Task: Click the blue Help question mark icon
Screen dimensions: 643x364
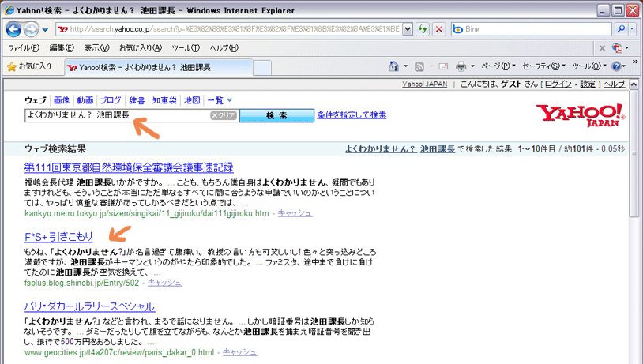Action: [616, 66]
